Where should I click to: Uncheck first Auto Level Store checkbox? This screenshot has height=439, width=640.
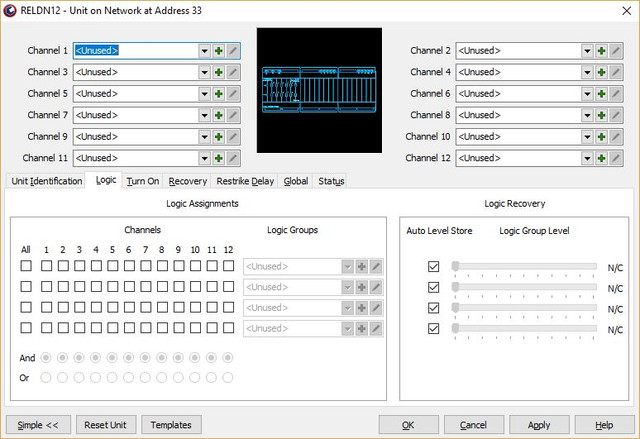coord(433,267)
